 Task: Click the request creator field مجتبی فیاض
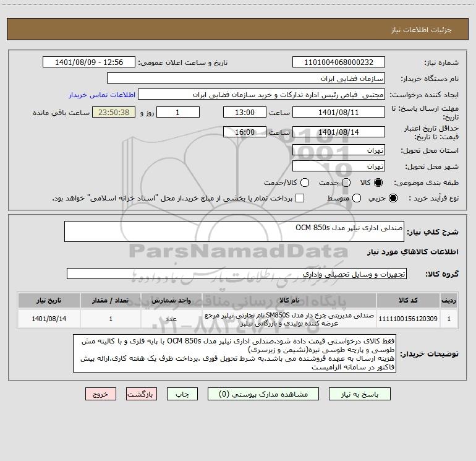coord(261,95)
